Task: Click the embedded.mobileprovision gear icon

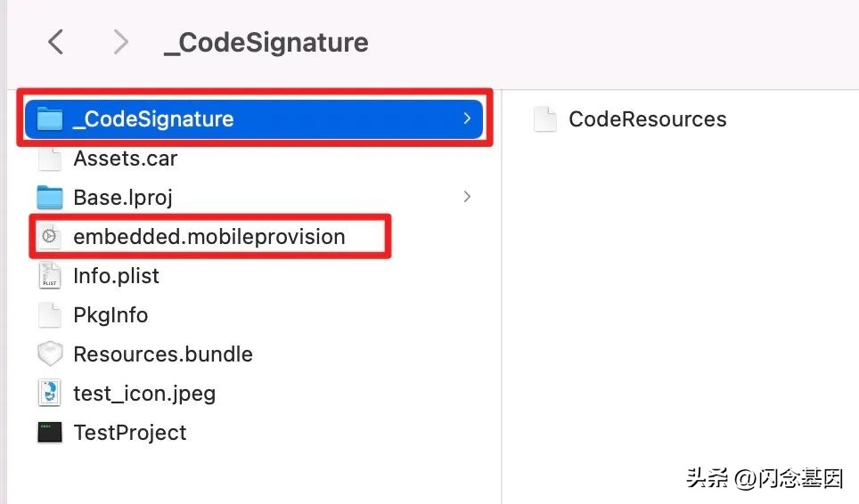Action: coord(50,237)
